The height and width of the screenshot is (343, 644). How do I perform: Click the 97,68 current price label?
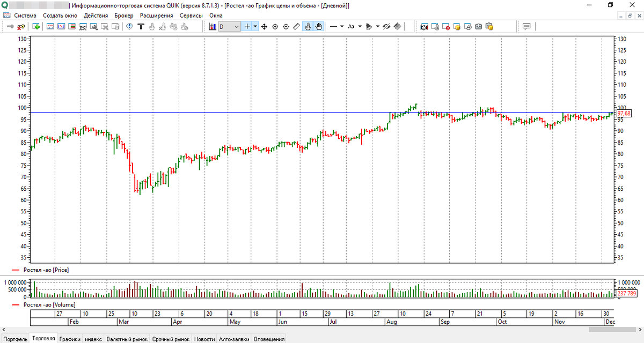click(624, 113)
